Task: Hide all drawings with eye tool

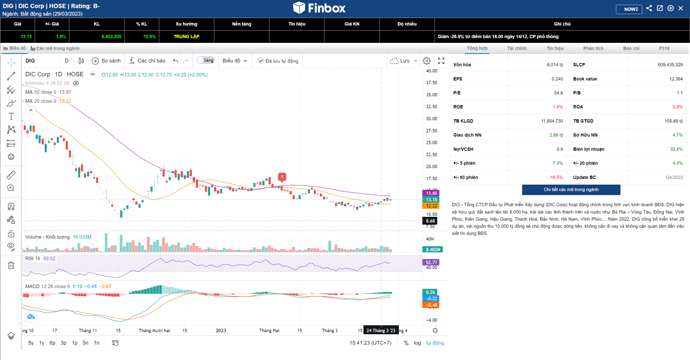Action: 11,246
